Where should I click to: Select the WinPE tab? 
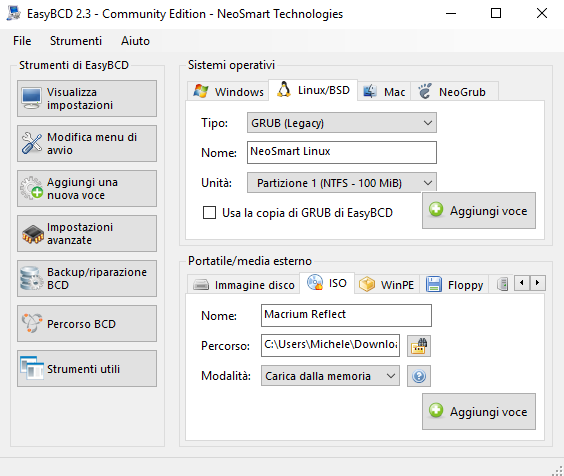pos(387,285)
